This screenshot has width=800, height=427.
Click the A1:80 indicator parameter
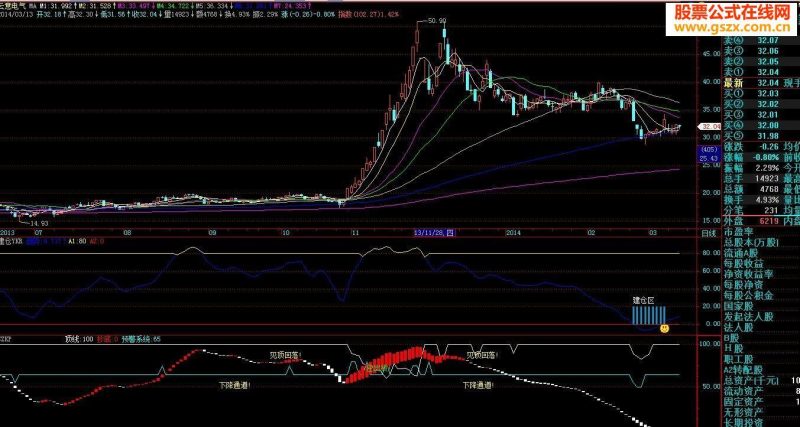(x=77, y=242)
